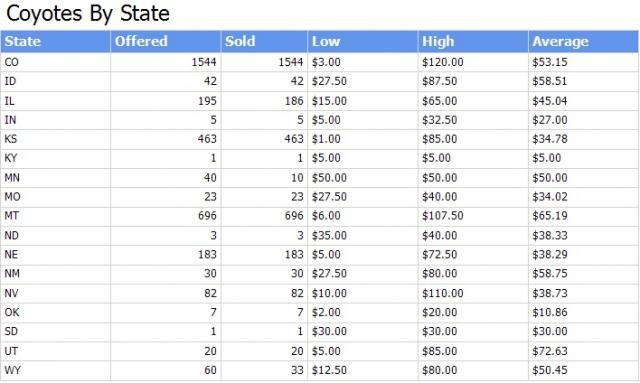This screenshot has width=640, height=383.
Task: Click the NE state row label
Action: [x=11, y=254]
